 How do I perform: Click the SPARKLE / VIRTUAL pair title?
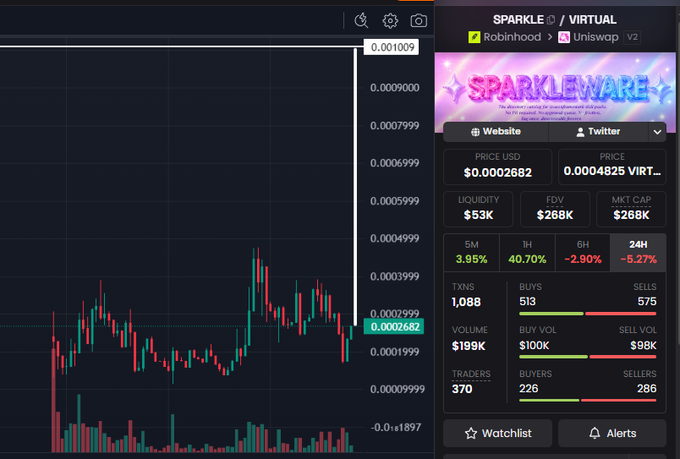(555, 20)
